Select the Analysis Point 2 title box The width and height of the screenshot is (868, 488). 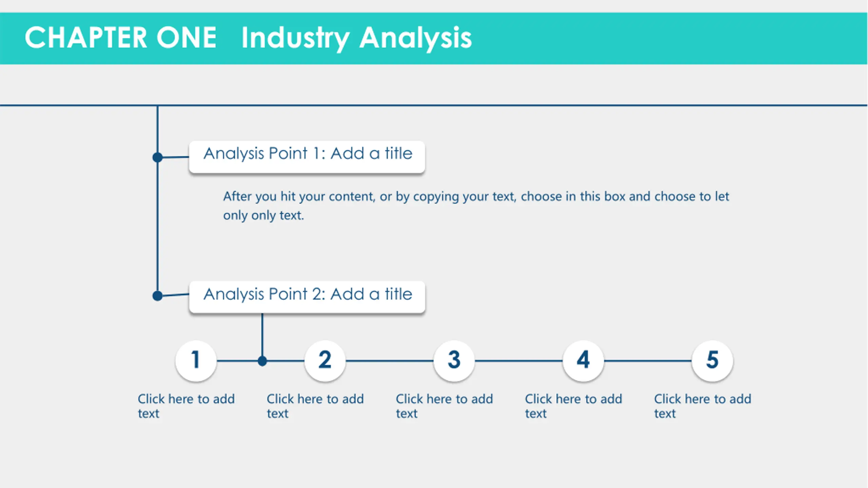[x=307, y=297]
